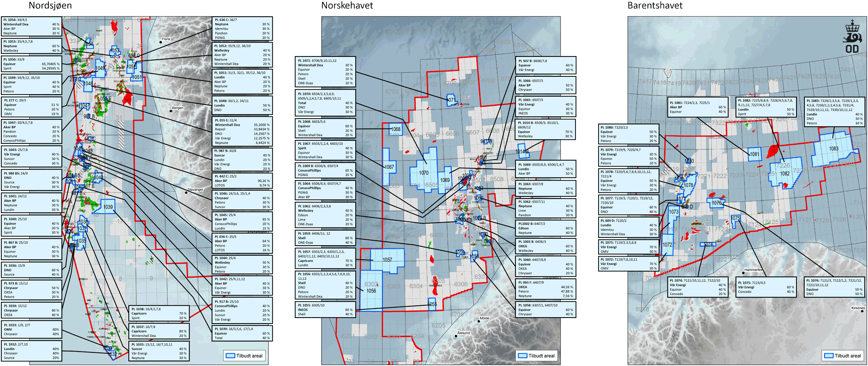
Task: Select the PL 1052 Wellesley license box
Action: click(242, 55)
